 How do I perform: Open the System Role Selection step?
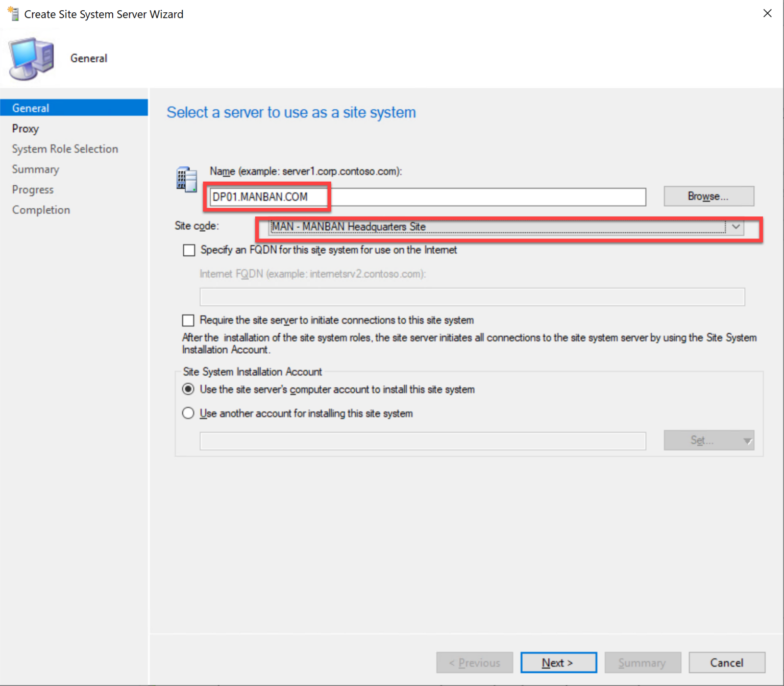(x=65, y=149)
